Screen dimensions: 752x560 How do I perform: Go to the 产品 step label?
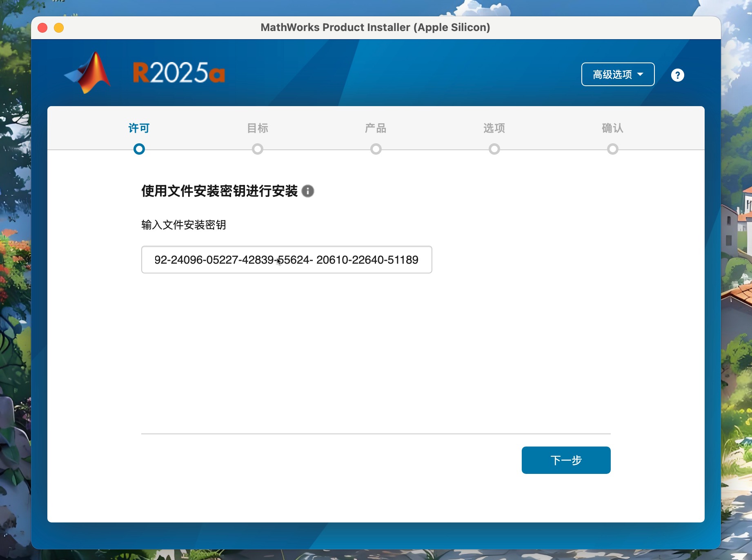(x=376, y=128)
